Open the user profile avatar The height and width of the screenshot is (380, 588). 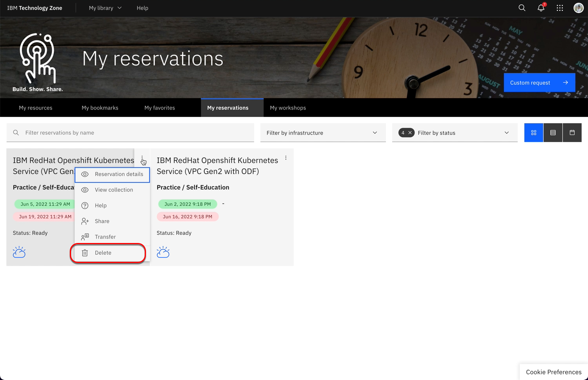[x=578, y=8]
